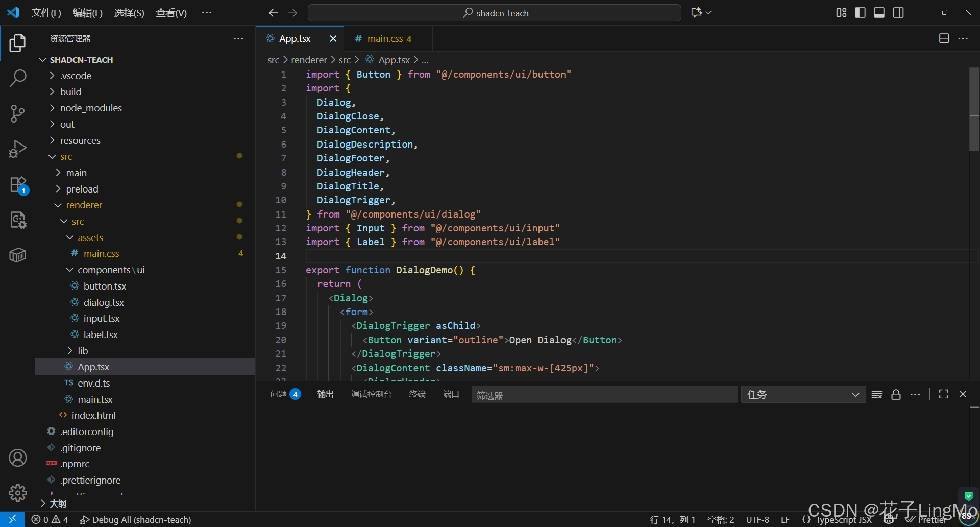Go forward with the right arrow
This screenshot has height=527, width=980.
tap(292, 13)
